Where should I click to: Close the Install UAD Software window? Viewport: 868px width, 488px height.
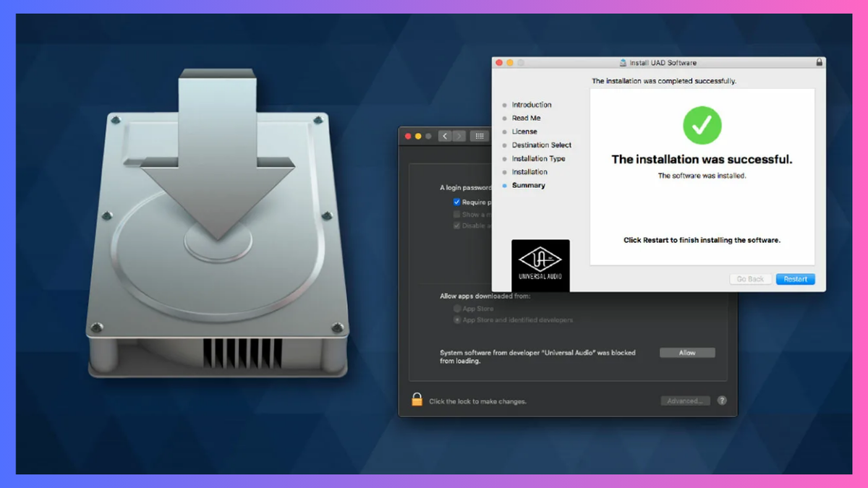(498, 63)
